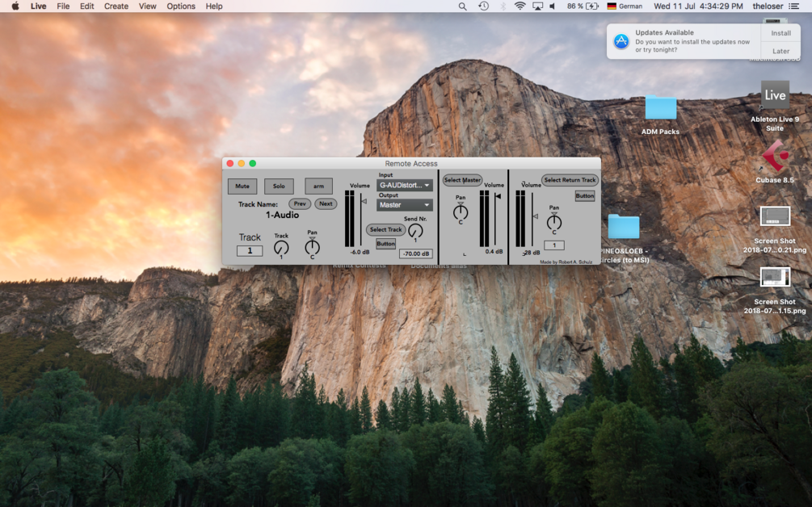This screenshot has height=507, width=812.
Task: Select the Ableton Live 9 Suite icon
Action: [x=775, y=95]
